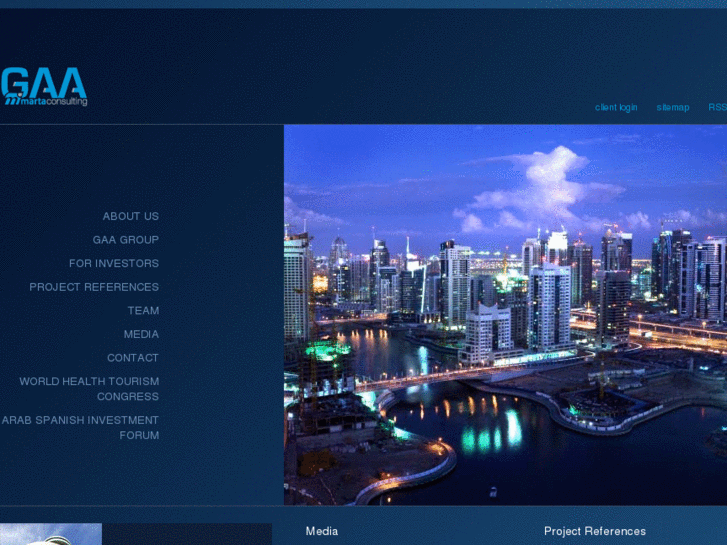Image resolution: width=727 pixels, height=545 pixels.
Task: Select For Investors in the side menu
Action: pyautogui.click(x=114, y=264)
